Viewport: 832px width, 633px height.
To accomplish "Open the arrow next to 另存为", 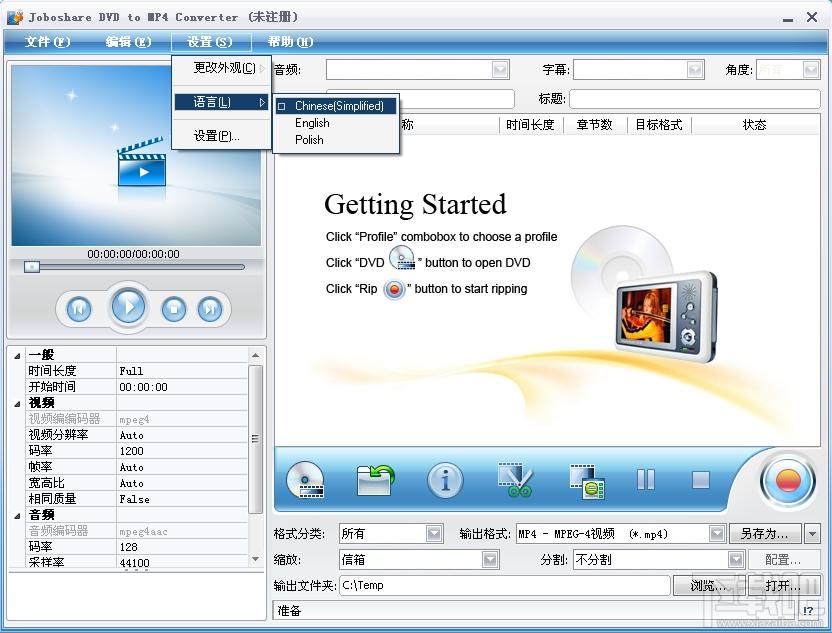I will click(x=812, y=533).
